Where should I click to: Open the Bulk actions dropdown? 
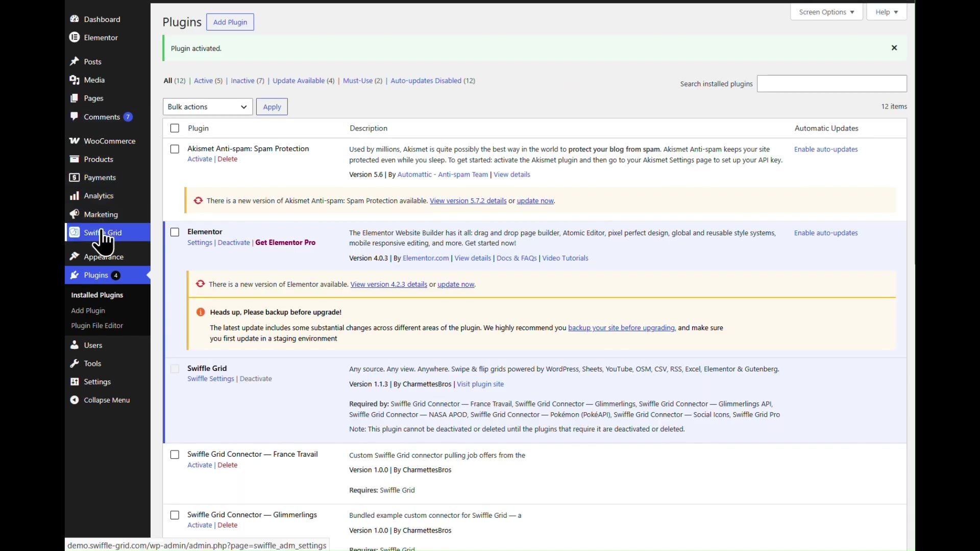tap(208, 107)
